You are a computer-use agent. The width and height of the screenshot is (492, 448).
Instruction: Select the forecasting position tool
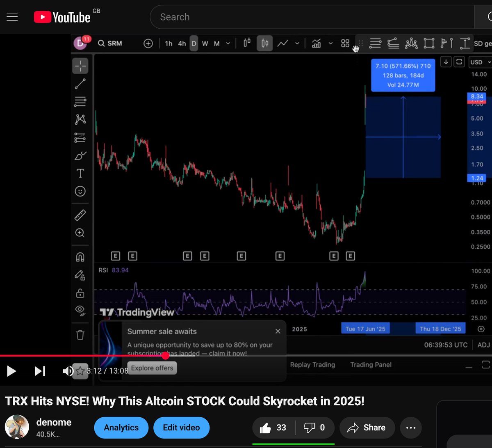click(x=80, y=137)
